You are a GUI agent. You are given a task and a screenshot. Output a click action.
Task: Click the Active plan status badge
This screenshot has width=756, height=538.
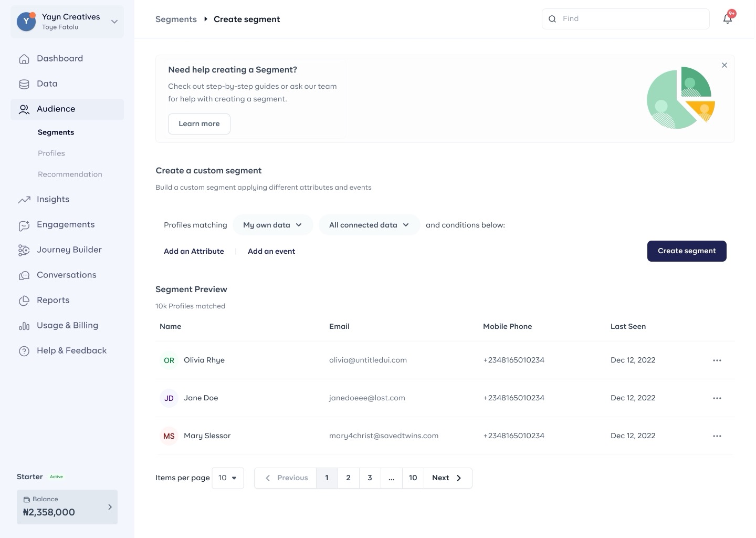(56, 477)
